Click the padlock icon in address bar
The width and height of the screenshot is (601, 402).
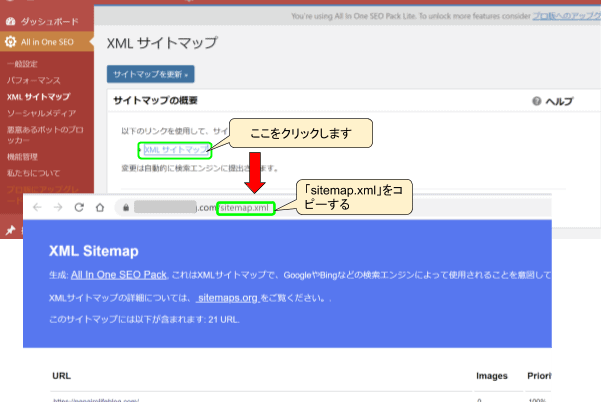point(125,207)
